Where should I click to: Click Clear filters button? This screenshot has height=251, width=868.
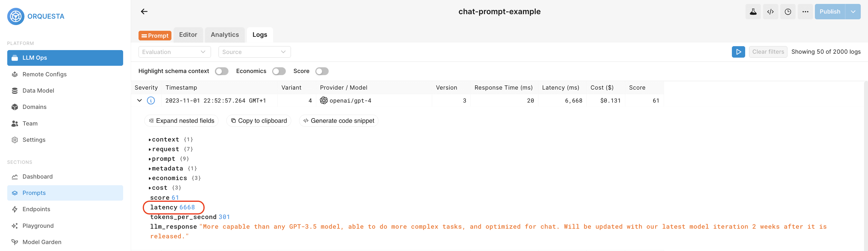[x=768, y=52]
